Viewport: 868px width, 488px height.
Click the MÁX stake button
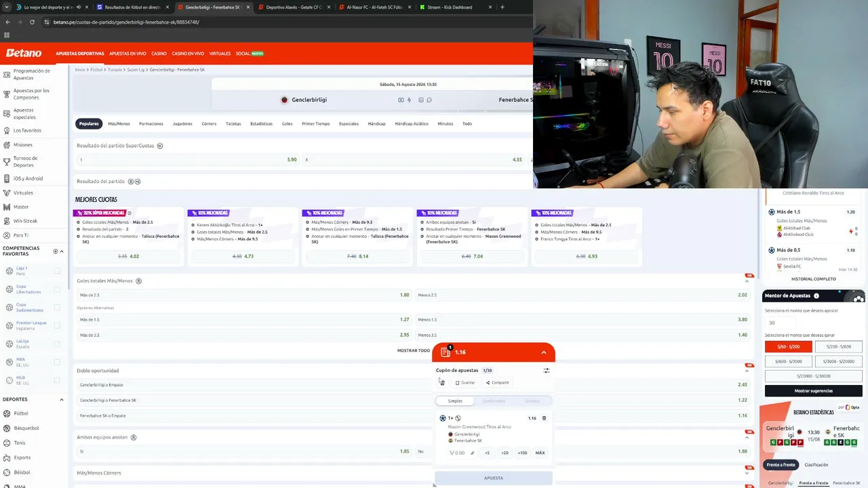[x=540, y=453]
